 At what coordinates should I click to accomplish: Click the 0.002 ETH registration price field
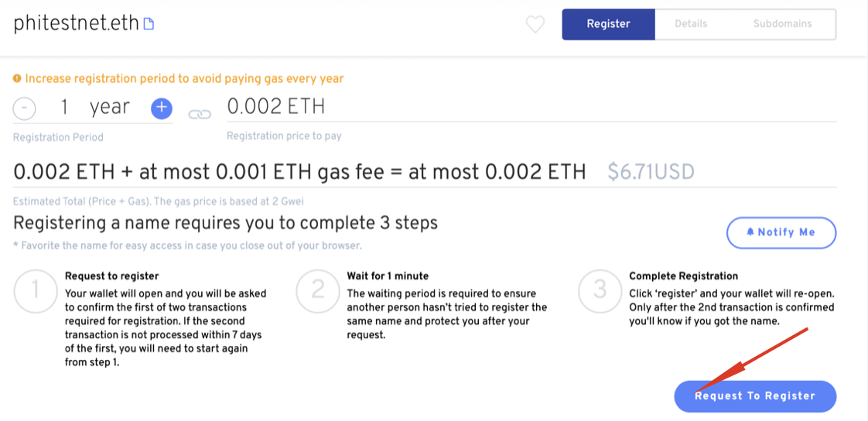coord(531,108)
